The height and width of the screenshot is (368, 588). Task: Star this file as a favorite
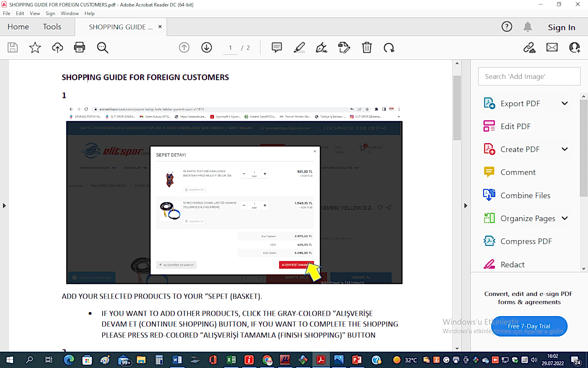coord(35,47)
